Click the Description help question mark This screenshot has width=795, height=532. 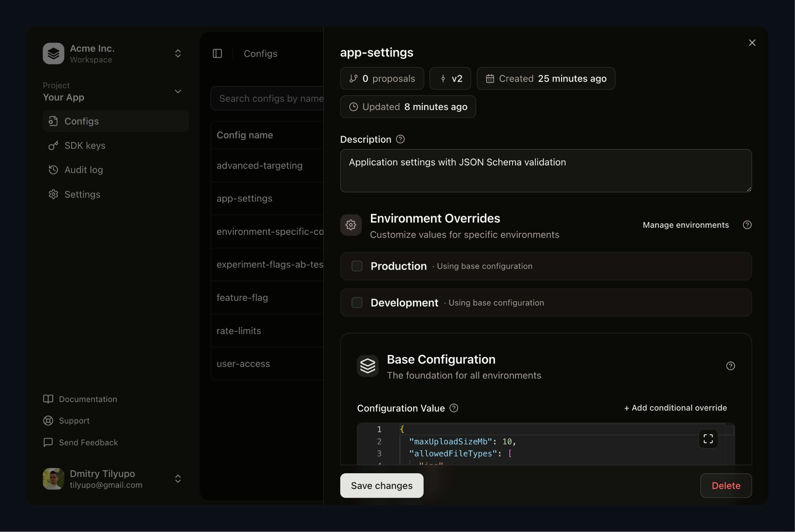(x=400, y=139)
